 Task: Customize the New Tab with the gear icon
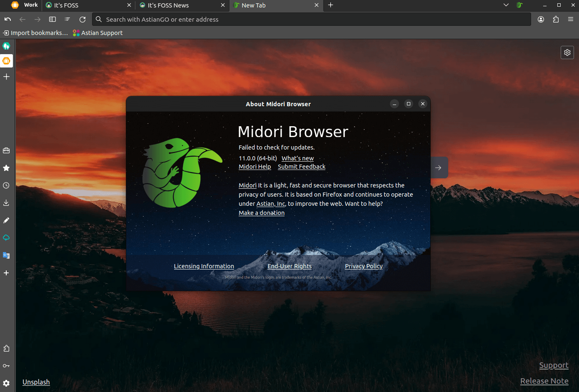[x=567, y=52]
